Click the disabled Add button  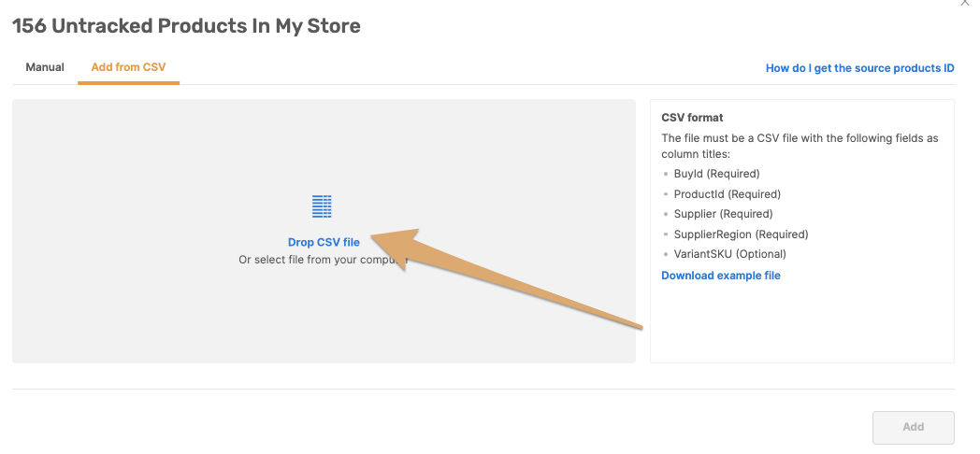[913, 427]
